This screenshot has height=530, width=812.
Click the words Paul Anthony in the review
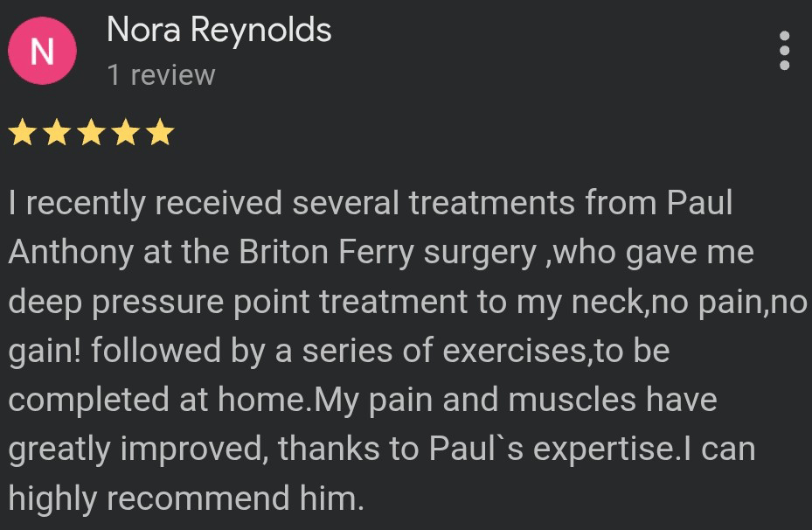point(704,201)
